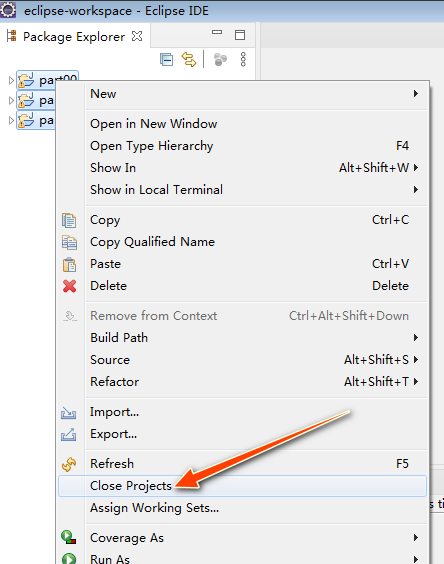This screenshot has height=564, width=444.
Task: Click the Copy icon in menu
Action: tap(69, 220)
